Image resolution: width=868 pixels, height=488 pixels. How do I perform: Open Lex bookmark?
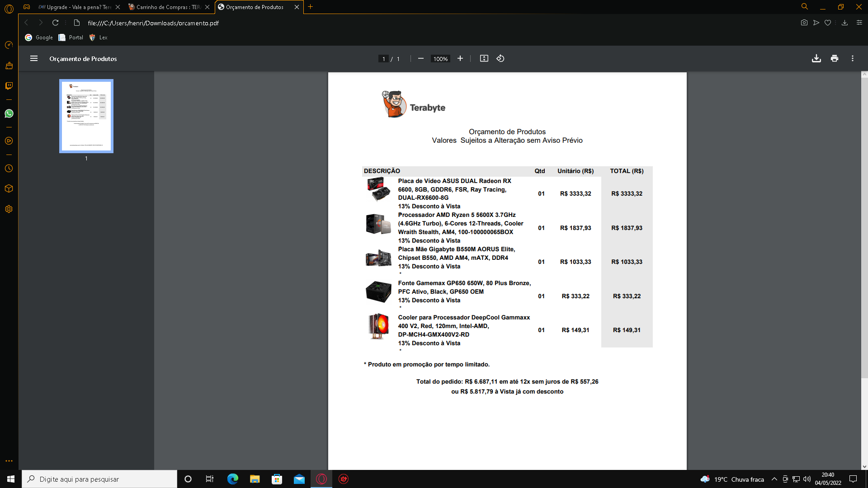(99, 38)
